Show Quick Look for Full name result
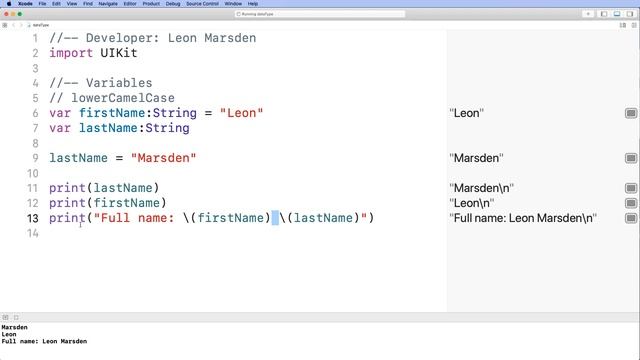This screenshot has width=640, height=360. (631, 218)
